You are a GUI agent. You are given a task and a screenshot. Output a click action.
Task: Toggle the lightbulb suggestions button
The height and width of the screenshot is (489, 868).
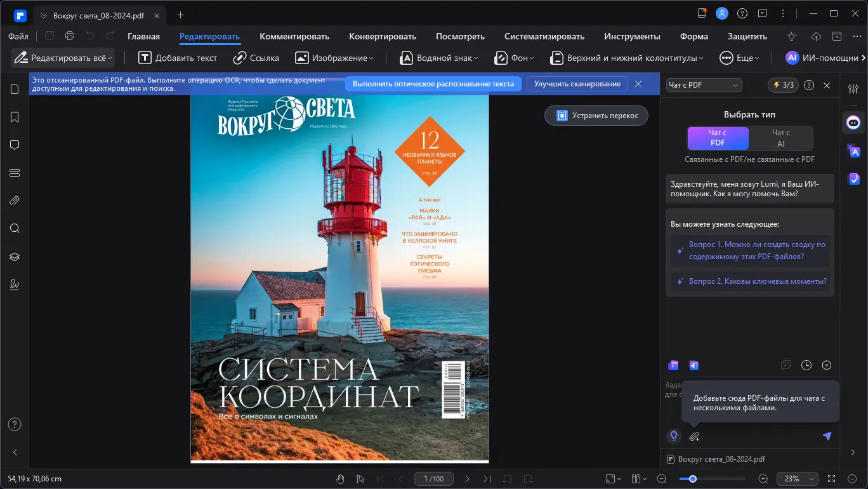click(674, 436)
